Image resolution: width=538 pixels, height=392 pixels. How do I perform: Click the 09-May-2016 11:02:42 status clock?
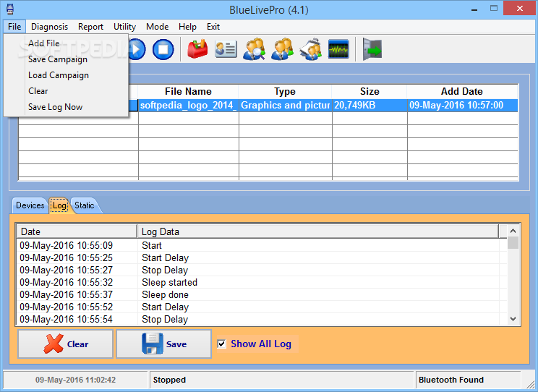pos(75,380)
